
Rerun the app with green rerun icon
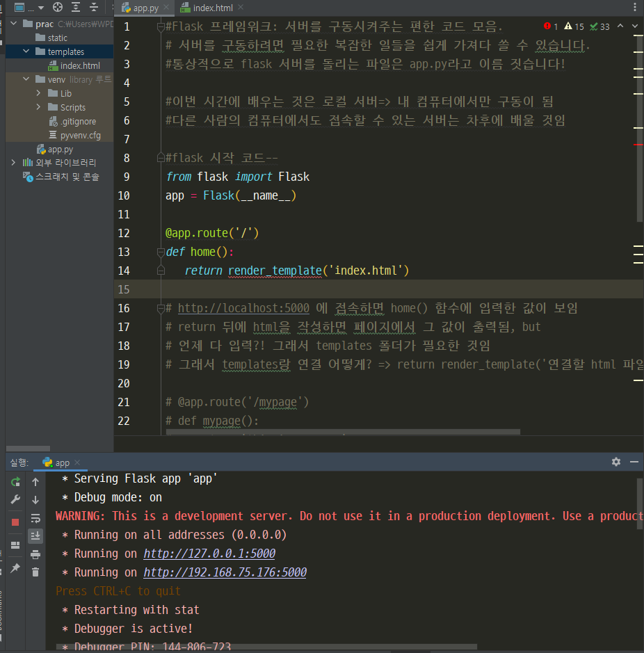[x=15, y=482]
